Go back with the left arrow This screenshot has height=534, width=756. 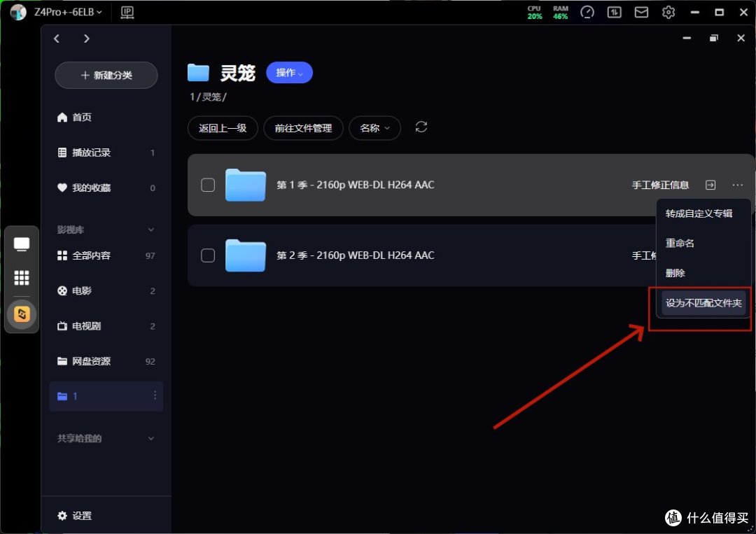point(57,38)
